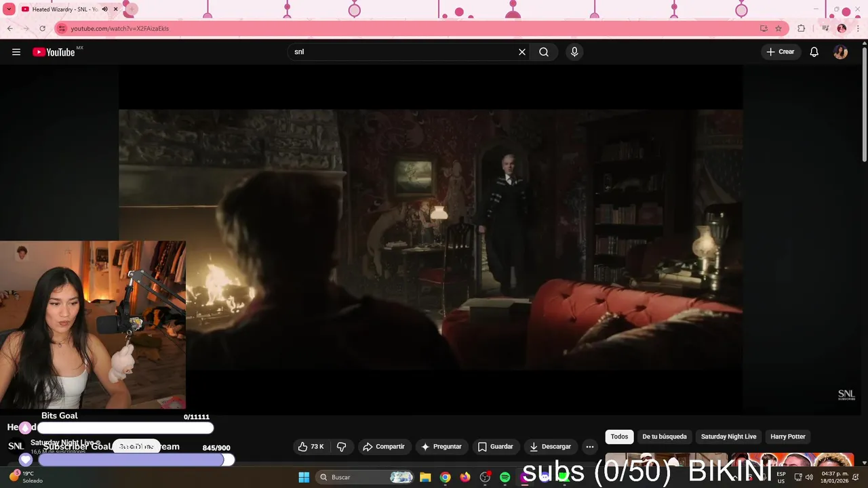Select the Harry Potter chip
The image size is (868, 488).
point(788,436)
